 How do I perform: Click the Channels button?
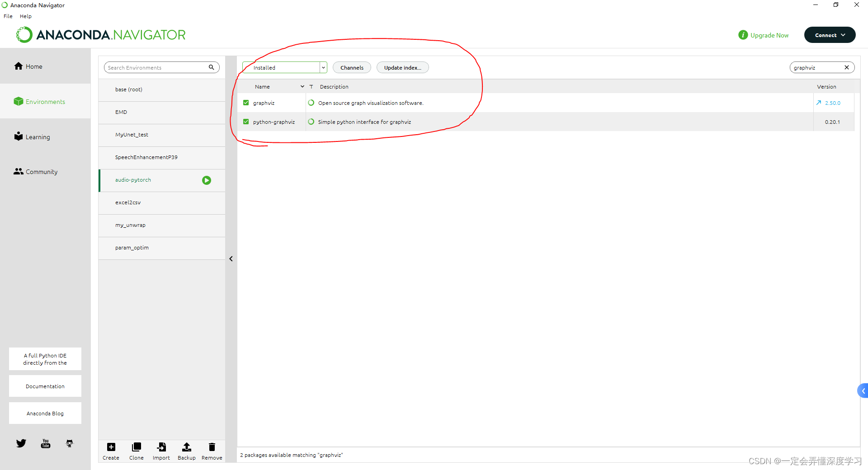[x=352, y=67]
